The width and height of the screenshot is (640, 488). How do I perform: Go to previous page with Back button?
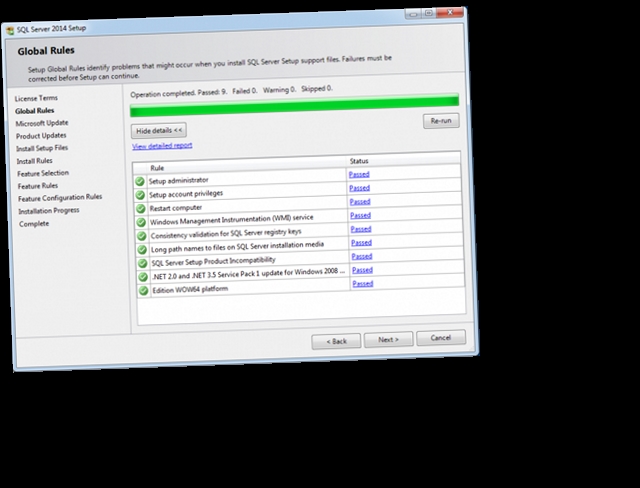336,341
